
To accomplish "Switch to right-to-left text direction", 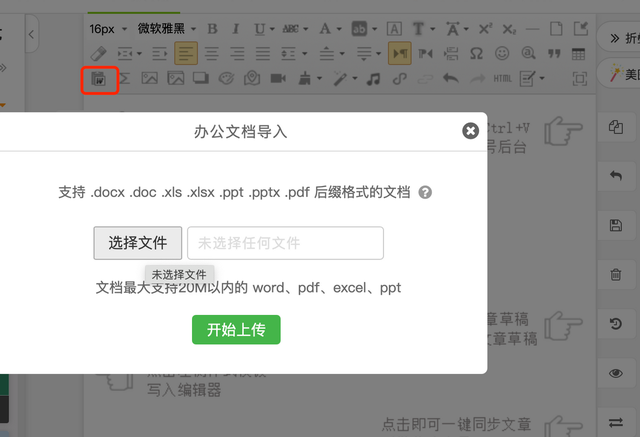I will pyautogui.click(x=425, y=53).
